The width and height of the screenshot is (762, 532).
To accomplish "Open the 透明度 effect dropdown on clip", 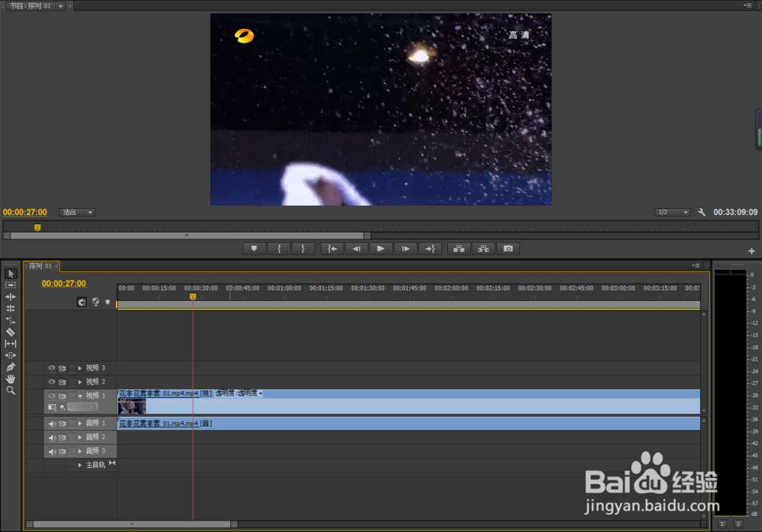I will pyautogui.click(x=261, y=393).
